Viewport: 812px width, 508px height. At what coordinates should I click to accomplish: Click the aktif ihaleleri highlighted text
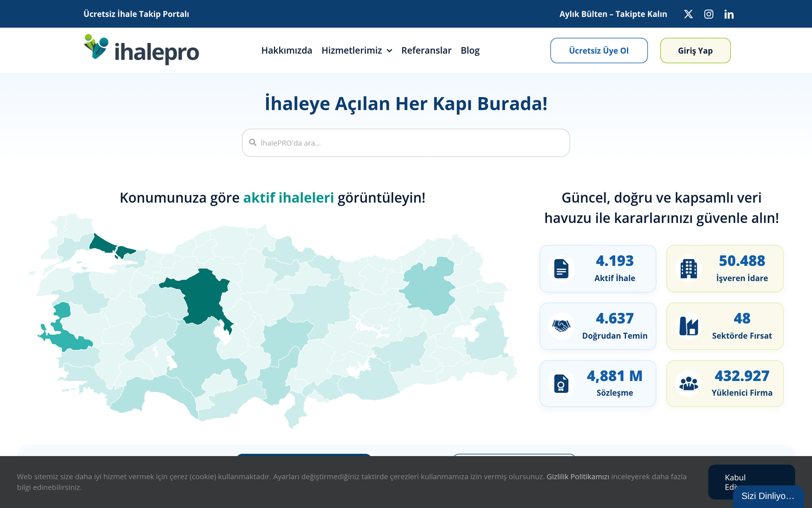click(288, 198)
